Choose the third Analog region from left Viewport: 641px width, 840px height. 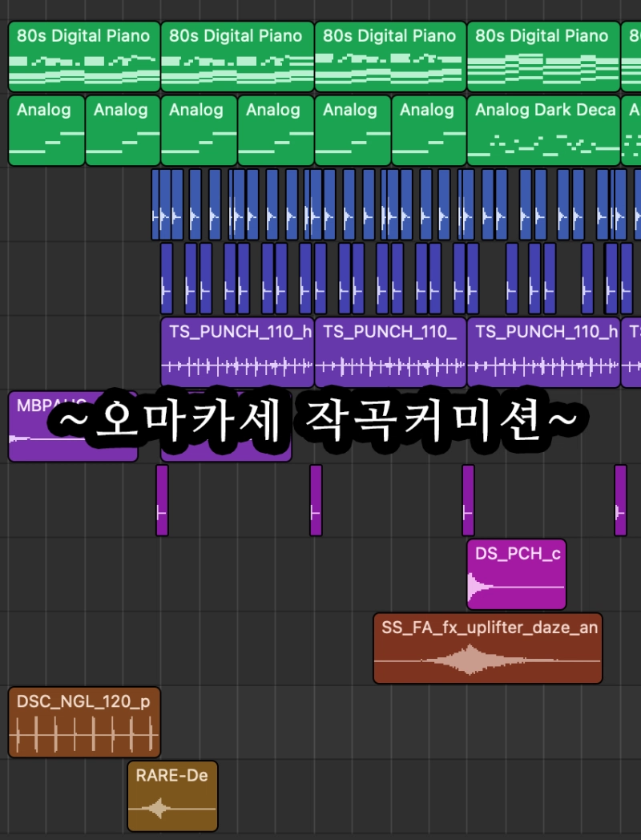pyautogui.click(x=199, y=131)
